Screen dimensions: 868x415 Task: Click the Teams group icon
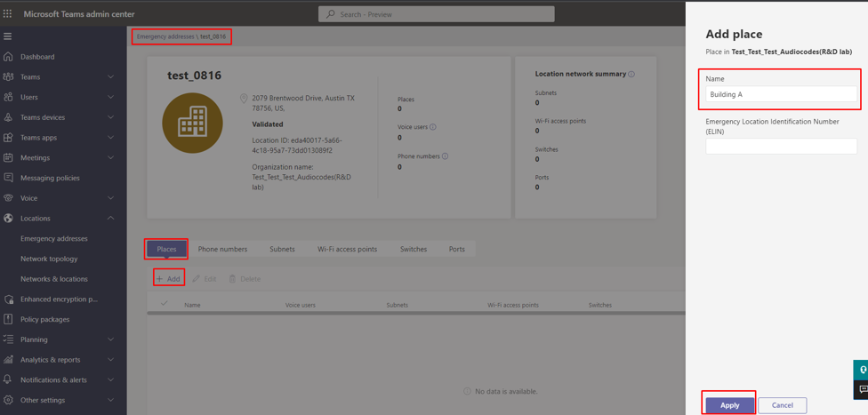pos(8,77)
